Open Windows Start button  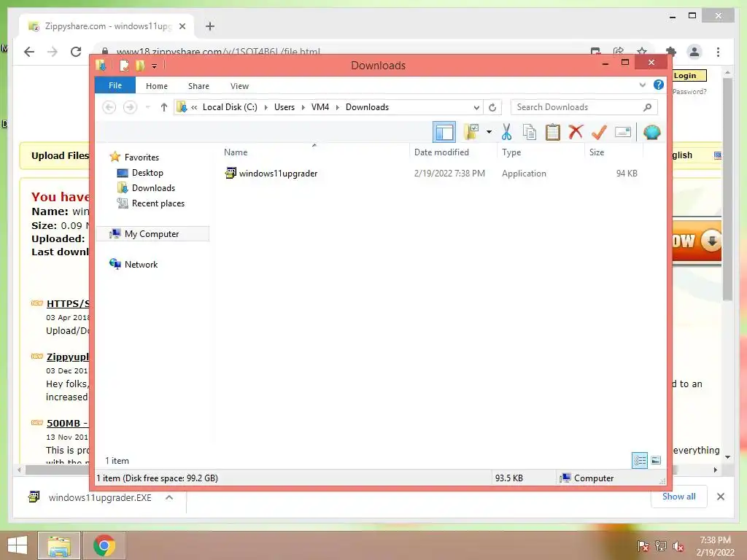click(18, 545)
